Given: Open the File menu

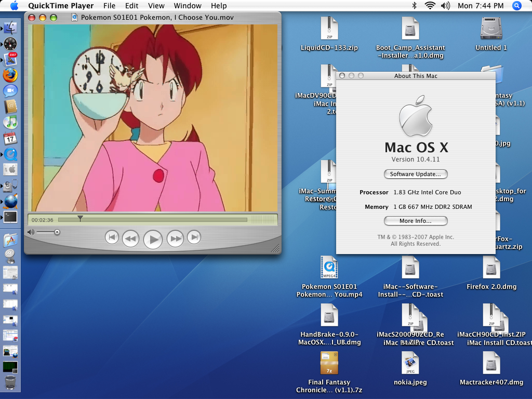Looking at the screenshot, I should pyautogui.click(x=109, y=6).
